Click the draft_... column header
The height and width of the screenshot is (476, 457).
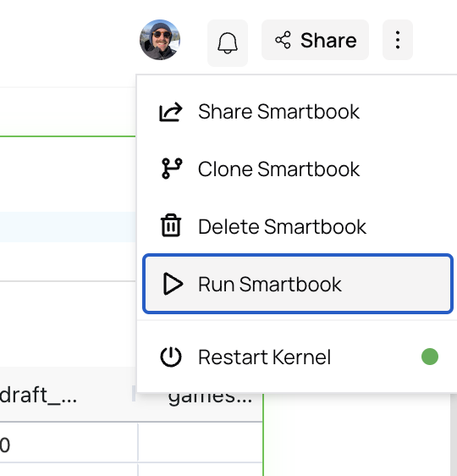(67, 395)
